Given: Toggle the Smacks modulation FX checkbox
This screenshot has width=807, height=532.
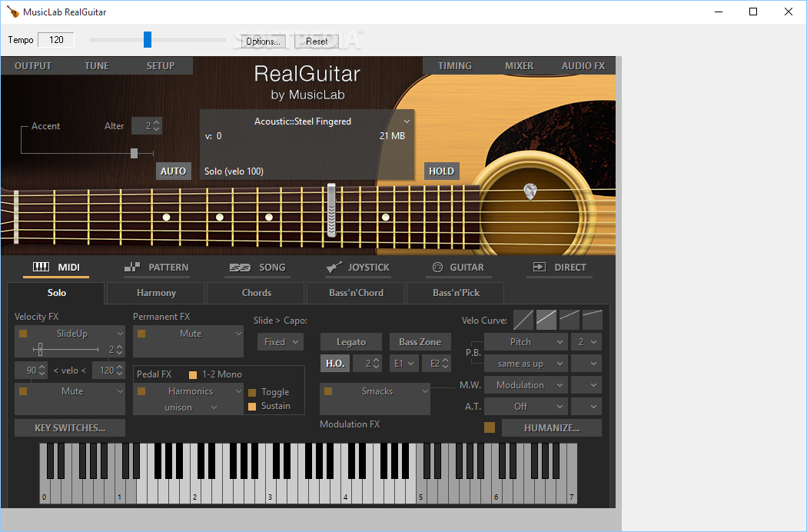Looking at the screenshot, I should point(328,391).
